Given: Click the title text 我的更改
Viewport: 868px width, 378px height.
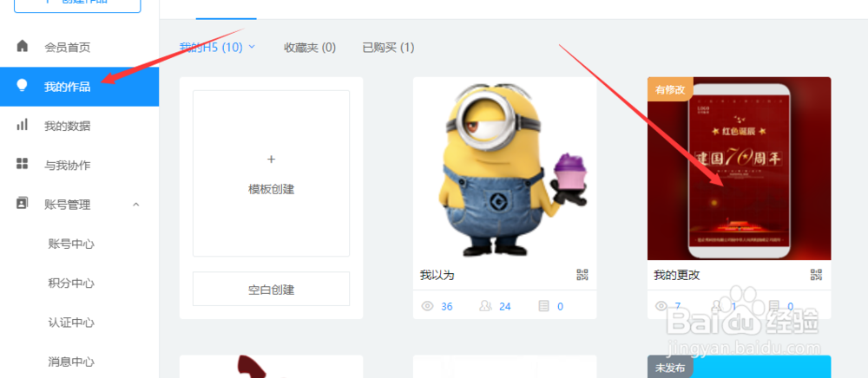Looking at the screenshot, I should [676, 275].
